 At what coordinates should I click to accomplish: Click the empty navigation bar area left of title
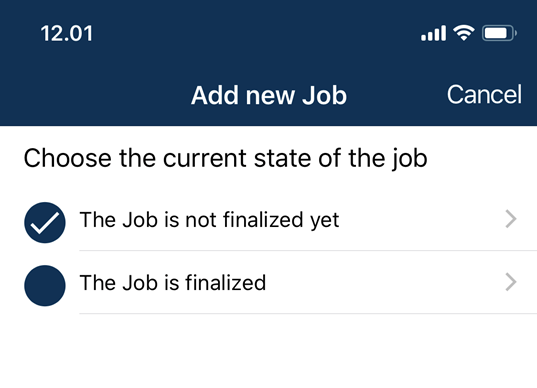pyautogui.click(x=94, y=95)
